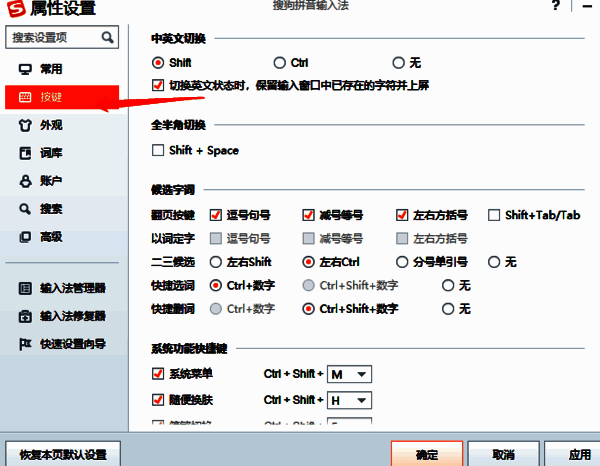The width and height of the screenshot is (600, 466).
Task: Open the 随便换肤 key dropdown showing H
Action: (x=349, y=401)
